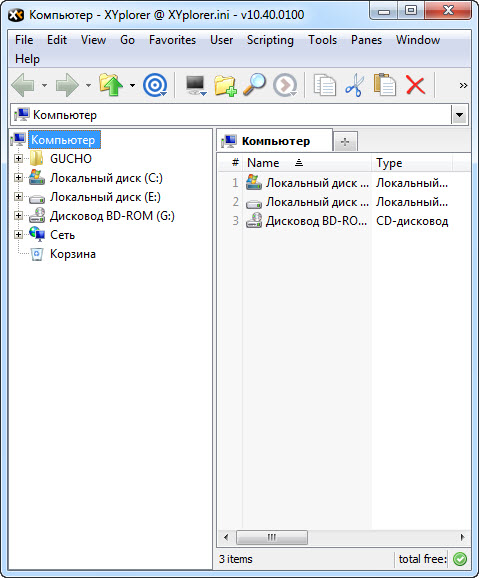Click the blue Hotlist target icon

155,85
